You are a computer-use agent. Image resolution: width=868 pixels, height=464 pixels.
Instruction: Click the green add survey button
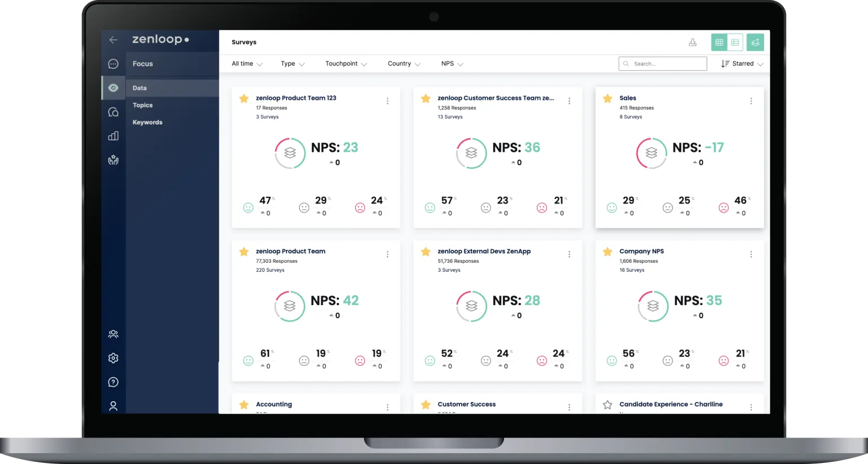pyautogui.click(x=755, y=42)
